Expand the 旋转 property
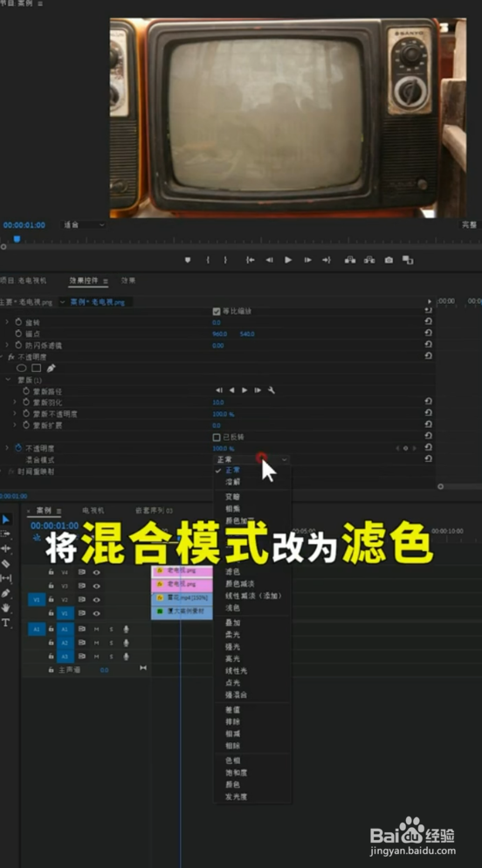The image size is (482, 868). (7, 322)
